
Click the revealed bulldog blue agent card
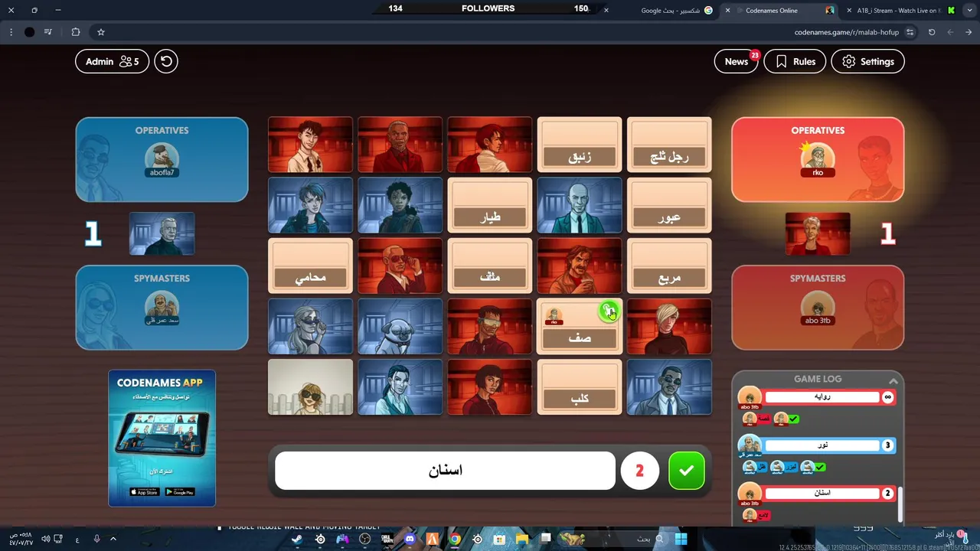pos(400,327)
